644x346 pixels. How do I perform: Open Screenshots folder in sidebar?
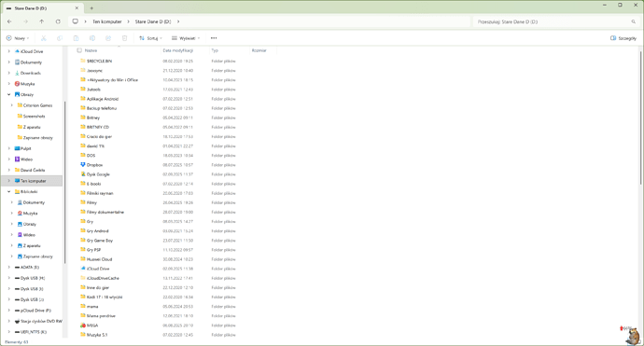[x=31, y=117]
